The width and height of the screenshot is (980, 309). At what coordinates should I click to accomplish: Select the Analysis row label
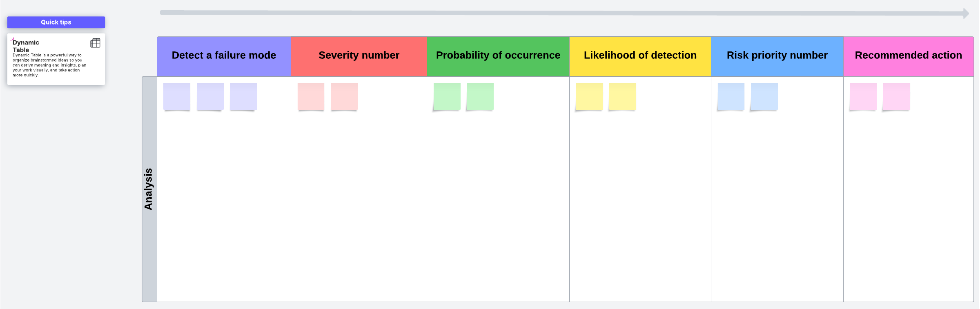coord(149,189)
